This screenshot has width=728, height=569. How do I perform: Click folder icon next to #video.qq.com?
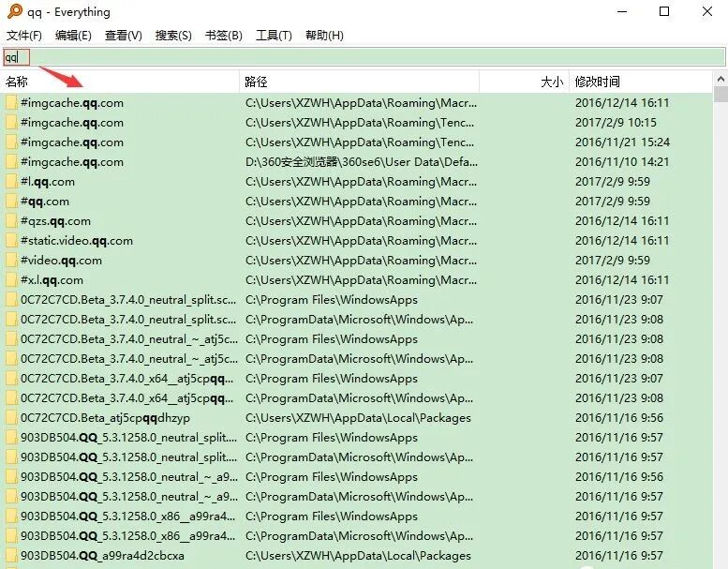11,260
